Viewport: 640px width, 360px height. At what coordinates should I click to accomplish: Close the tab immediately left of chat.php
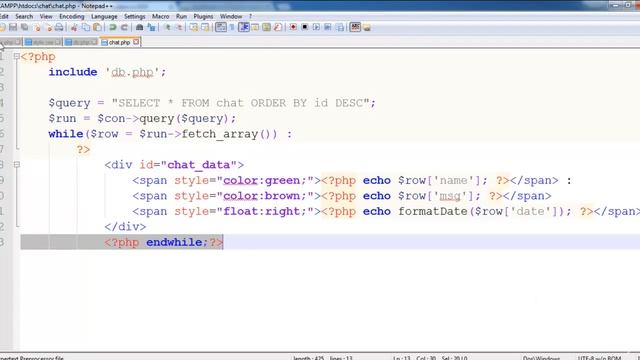pyautogui.click(x=94, y=42)
